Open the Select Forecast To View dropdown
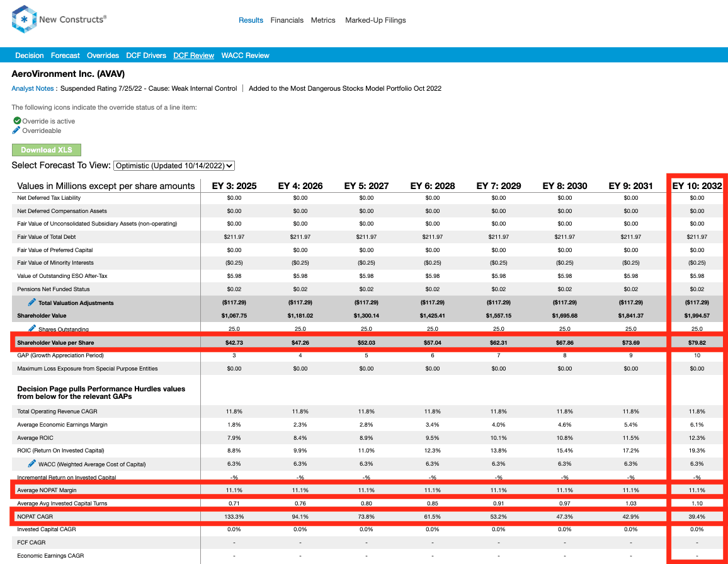 tap(174, 165)
